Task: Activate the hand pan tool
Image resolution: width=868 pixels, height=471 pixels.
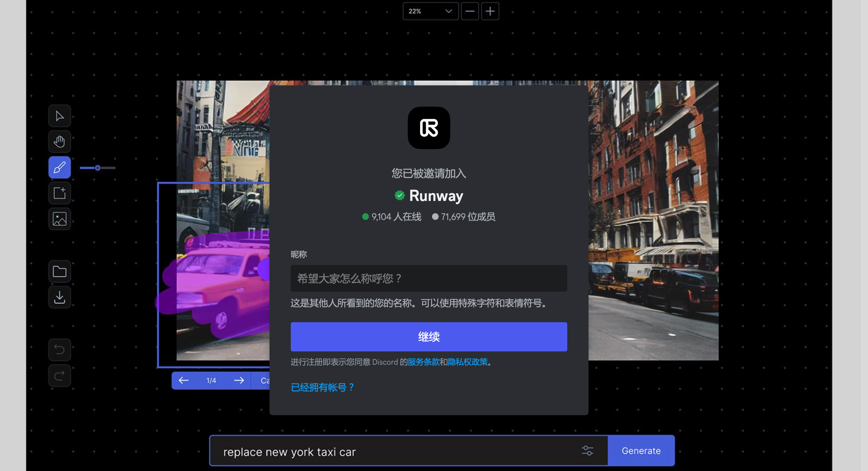Action: click(59, 142)
